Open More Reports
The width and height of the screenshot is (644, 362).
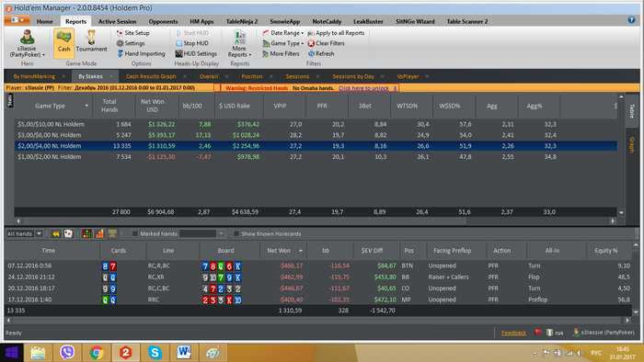tap(239, 43)
